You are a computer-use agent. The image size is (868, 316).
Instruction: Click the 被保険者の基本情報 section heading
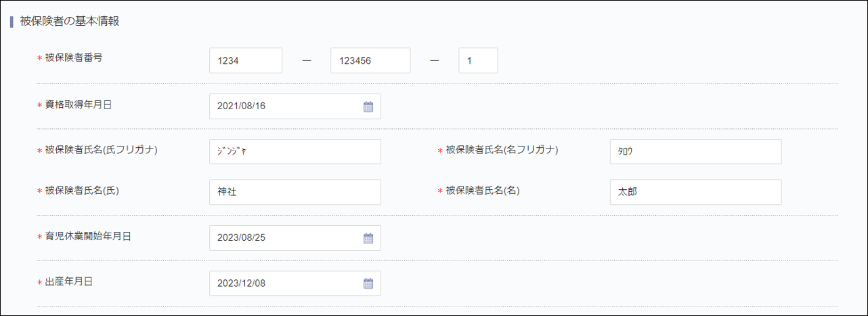click(x=70, y=21)
